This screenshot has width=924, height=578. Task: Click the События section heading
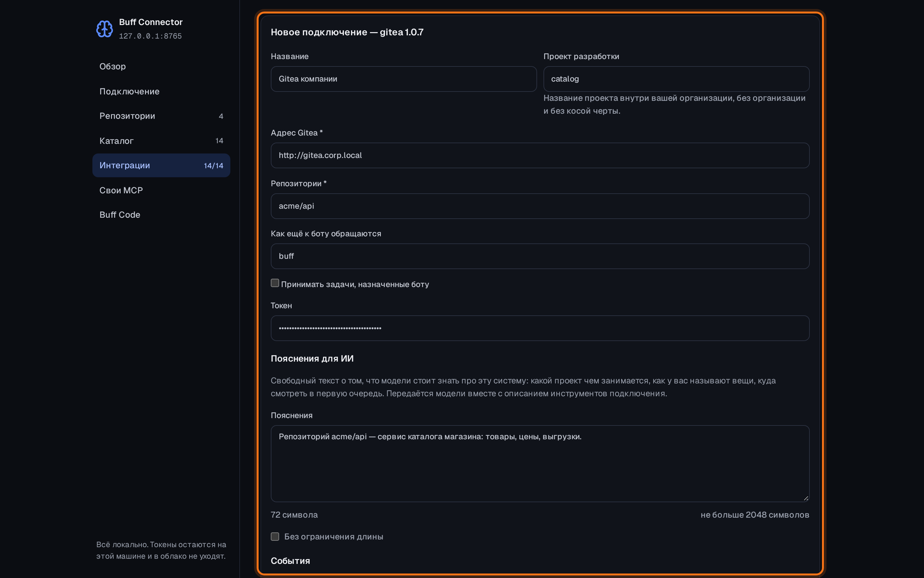click(290, 561)
